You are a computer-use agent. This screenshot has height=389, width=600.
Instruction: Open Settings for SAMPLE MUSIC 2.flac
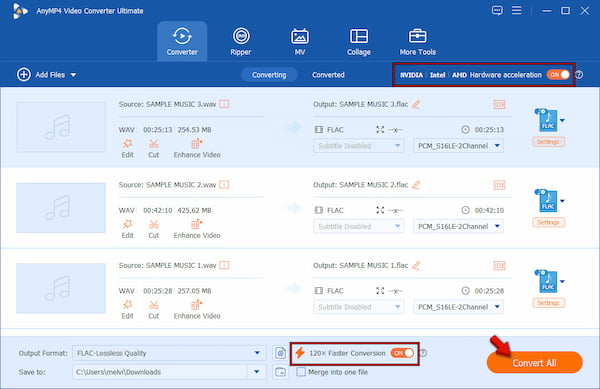pos(548,223)
